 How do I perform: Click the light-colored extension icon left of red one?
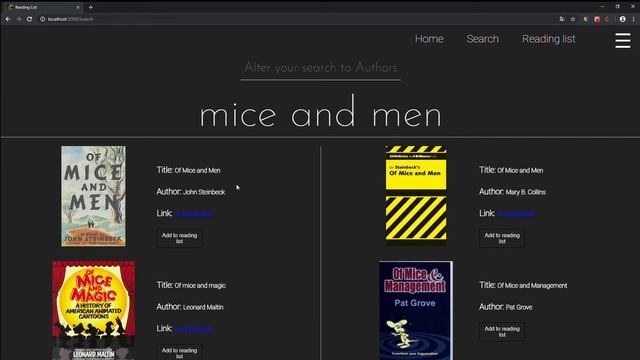coord(586,19)
